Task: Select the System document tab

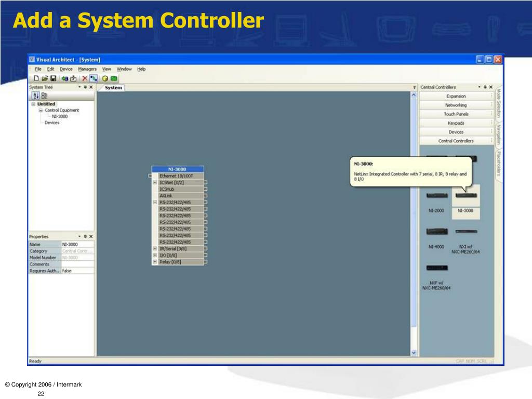Action: tap(113, 87)
